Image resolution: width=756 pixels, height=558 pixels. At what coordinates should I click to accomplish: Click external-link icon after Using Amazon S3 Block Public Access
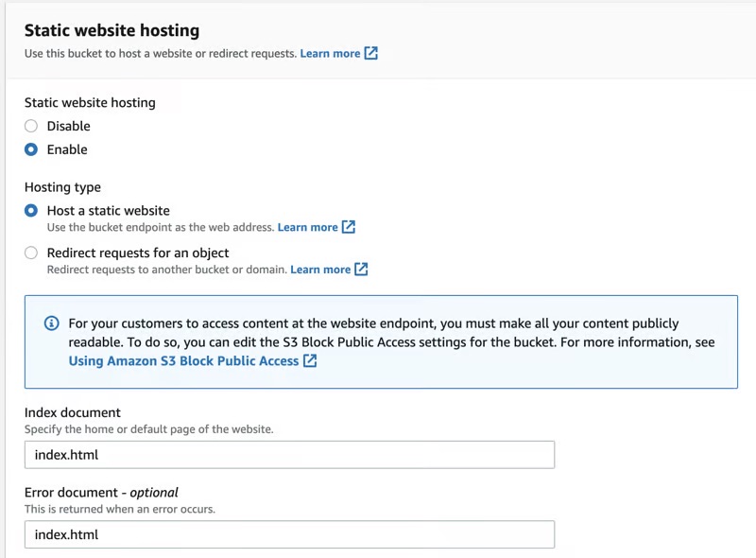(310, 360)
